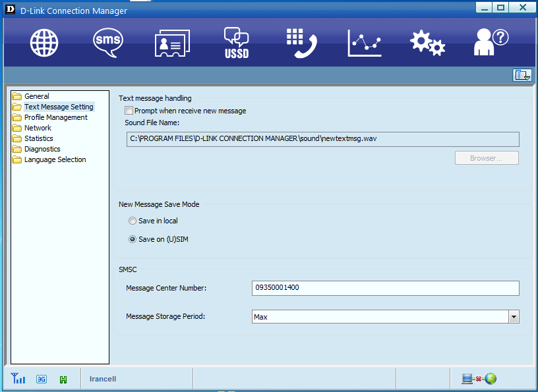538x392 pixels.
Task: Open Profile Management settings
Action: (x=56, y=117)
